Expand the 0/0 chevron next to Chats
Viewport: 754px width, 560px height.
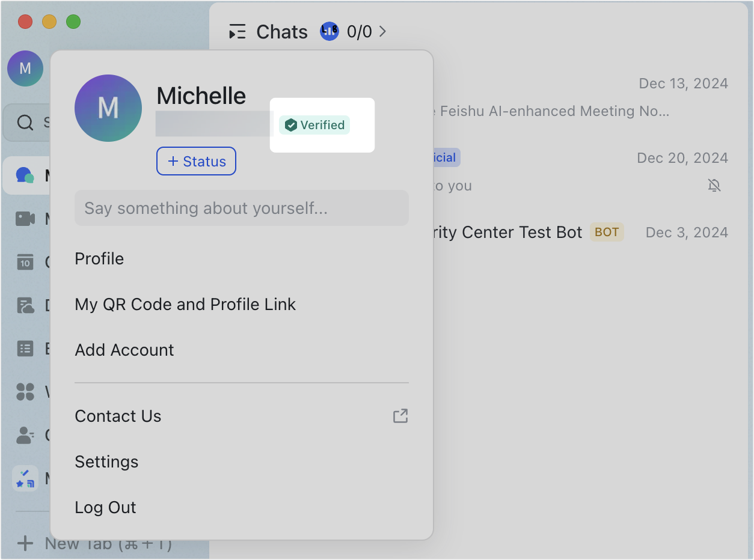point(383,31)
